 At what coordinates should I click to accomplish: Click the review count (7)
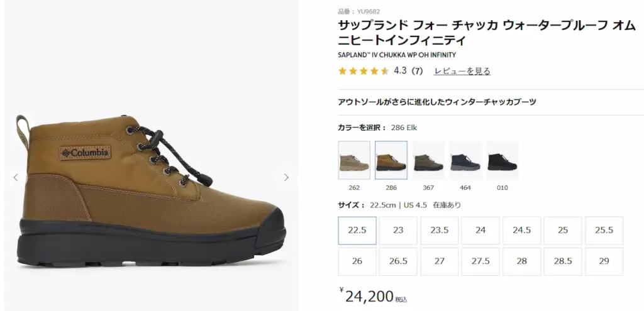point(416,71)
